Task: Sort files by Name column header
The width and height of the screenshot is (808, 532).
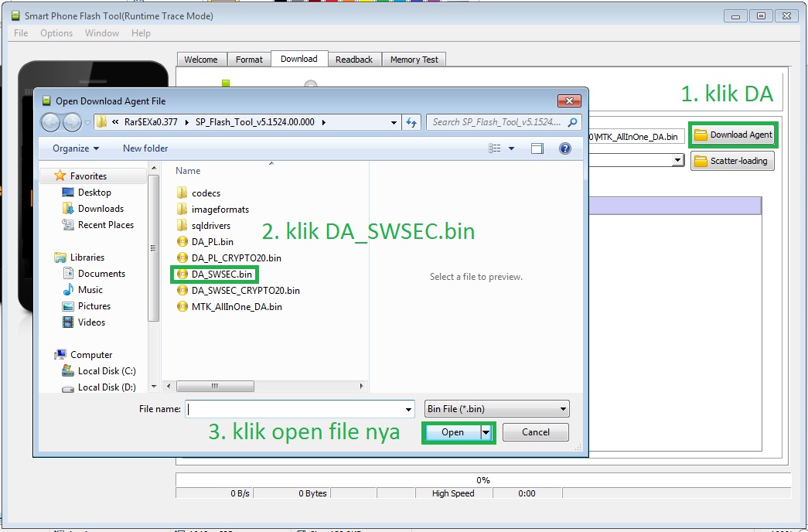Action: click(x=188, y=171)
